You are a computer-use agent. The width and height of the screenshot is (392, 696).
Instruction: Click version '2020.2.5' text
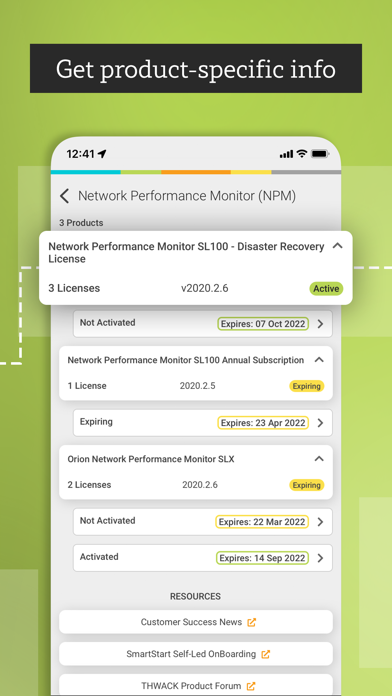click(x=198, y=386)
